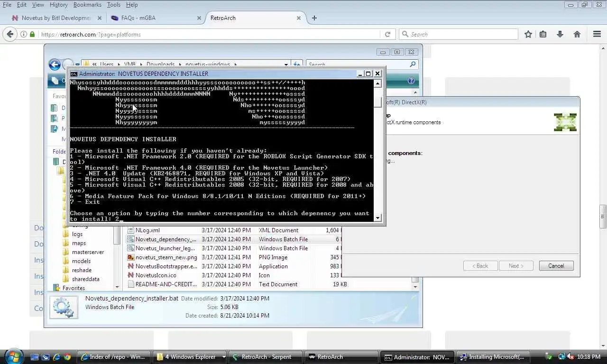Image resolution: width=607 pixels, height=364 pixels.
Task: Open Firefox downloads panel
Action: pyautogui.click(x=560, y=34)
